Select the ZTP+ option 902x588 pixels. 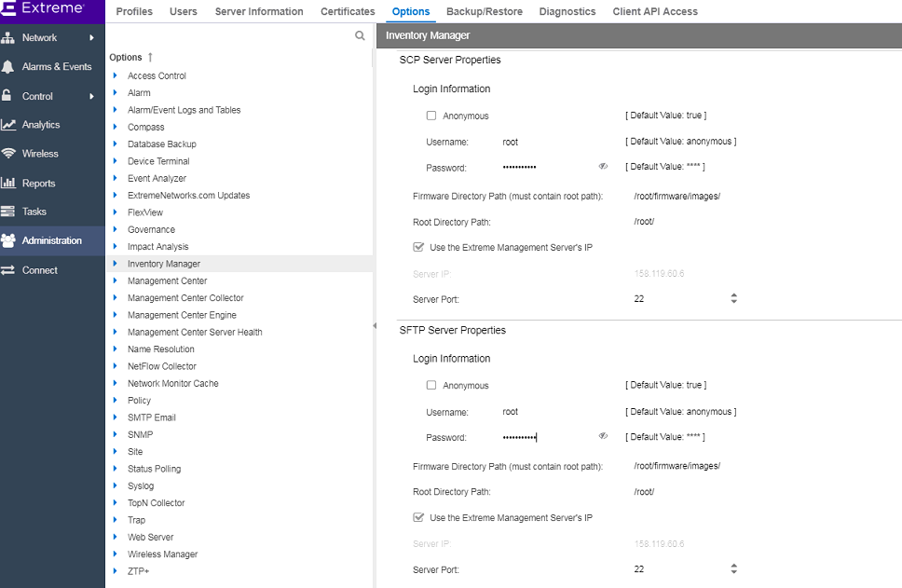[x=138, y=570]
